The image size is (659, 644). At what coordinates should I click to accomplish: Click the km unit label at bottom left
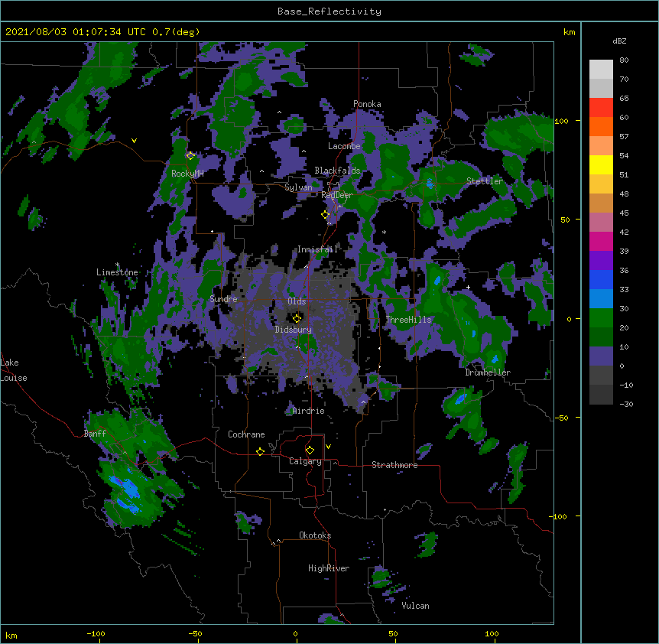coord(11,636)
